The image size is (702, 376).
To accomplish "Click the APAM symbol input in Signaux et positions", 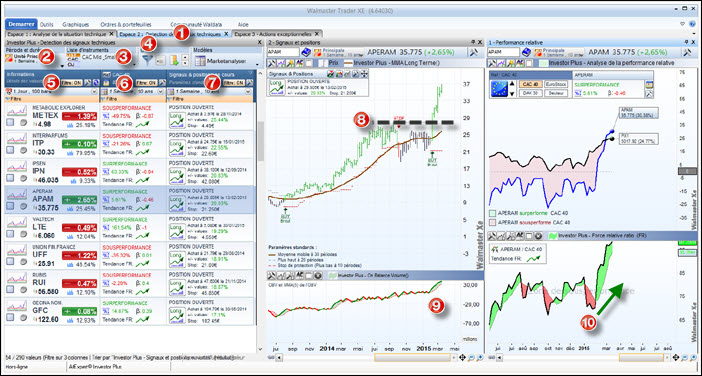I will coord(283,52).
